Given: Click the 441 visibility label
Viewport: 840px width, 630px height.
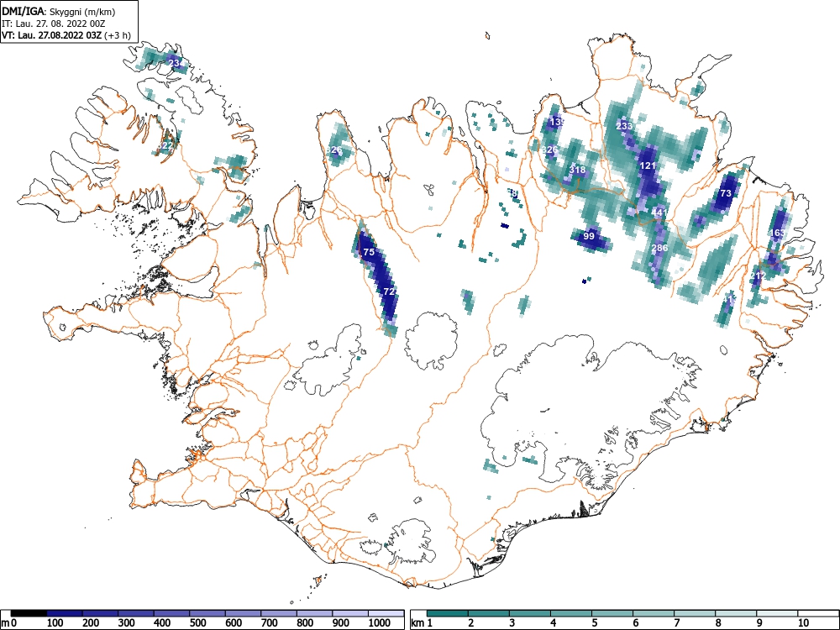Looking at the screenshot, I should coord(659,213).
